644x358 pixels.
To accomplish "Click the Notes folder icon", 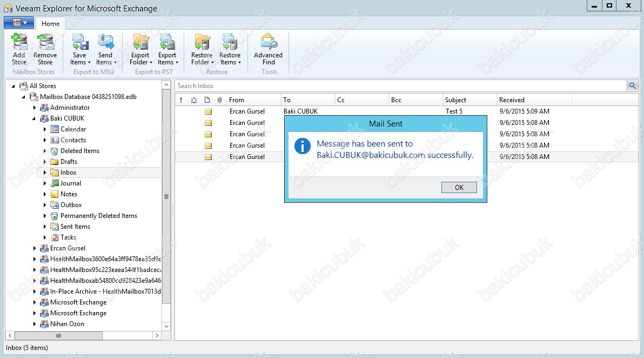I will [54, 194].
